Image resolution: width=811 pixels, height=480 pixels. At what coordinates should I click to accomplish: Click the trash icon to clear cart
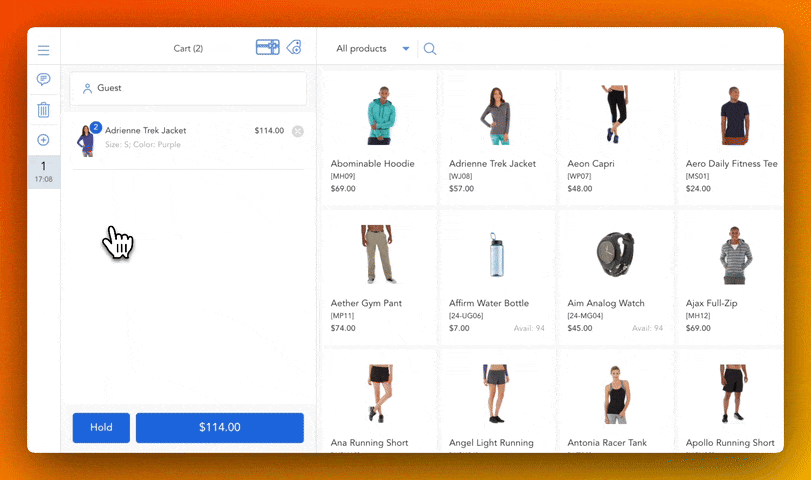pos(44,110)
